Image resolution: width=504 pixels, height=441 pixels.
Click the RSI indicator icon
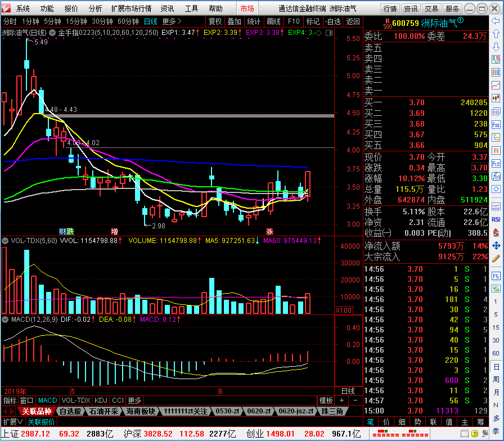496,219
